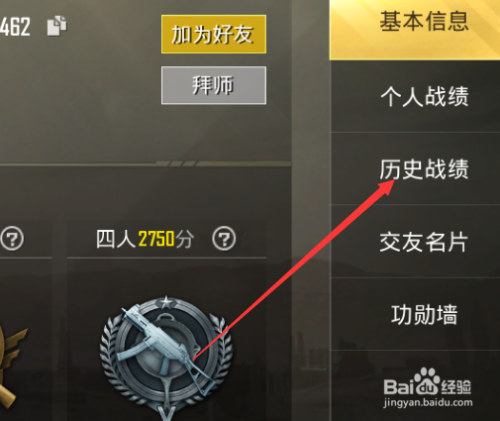500x421 pixels.
Task: Click the yellow 2750 score number
Action: pos(156,239)
